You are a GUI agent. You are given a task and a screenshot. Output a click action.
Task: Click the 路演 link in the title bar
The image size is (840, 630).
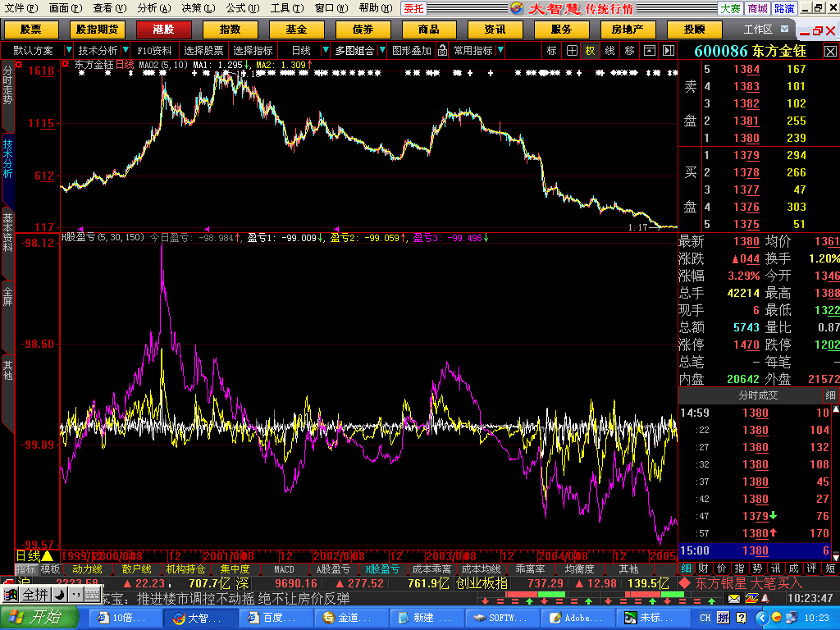(x=784, y=8)
